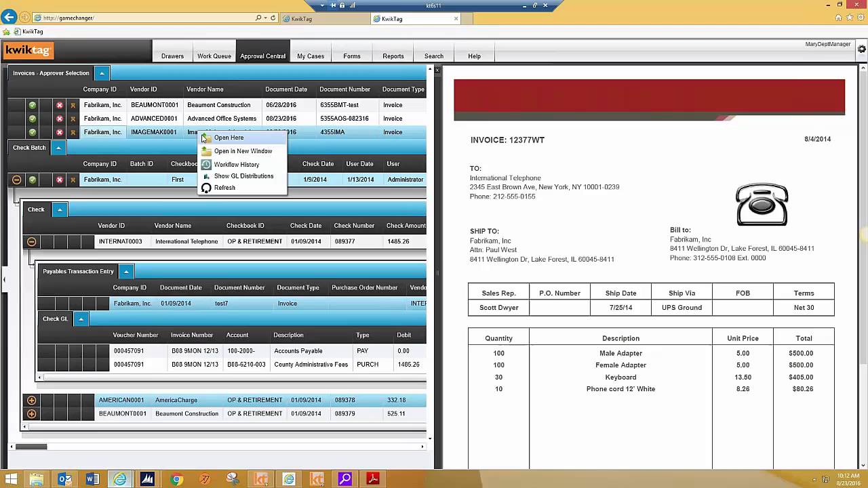Open the settings gear at top right
The height and width of the screenshot is (488, 868).
click(x=862, y=49)
